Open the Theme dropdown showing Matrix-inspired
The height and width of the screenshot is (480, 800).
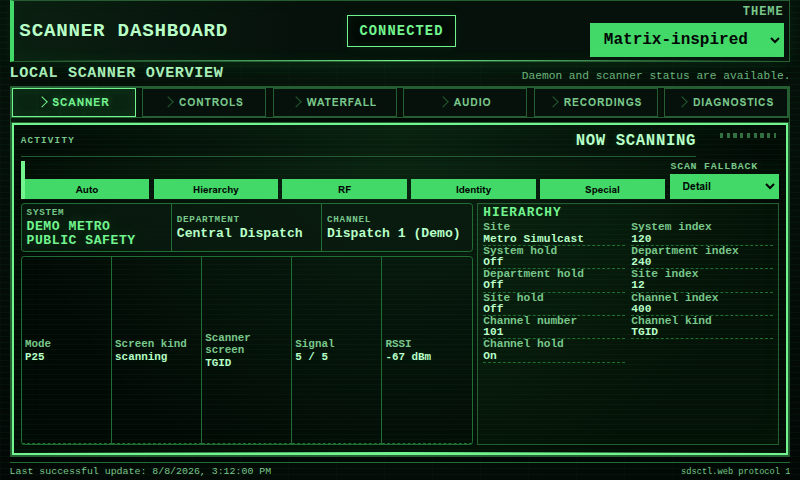tap(687, 39)
